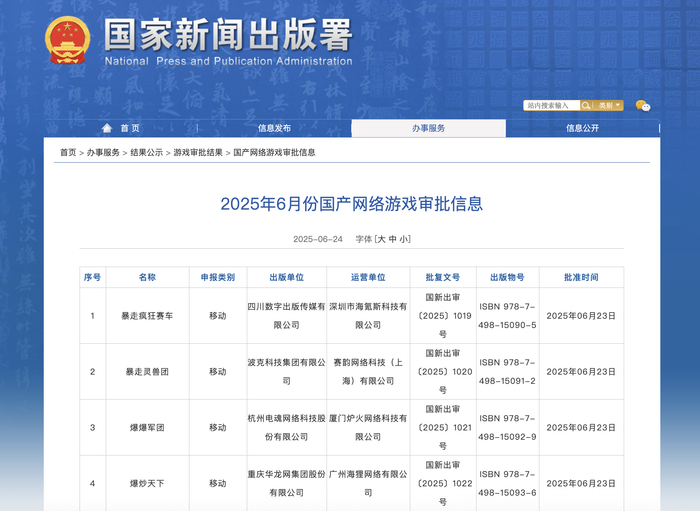
Task: Open the WeChat icon link
Action: coord(643,105)
